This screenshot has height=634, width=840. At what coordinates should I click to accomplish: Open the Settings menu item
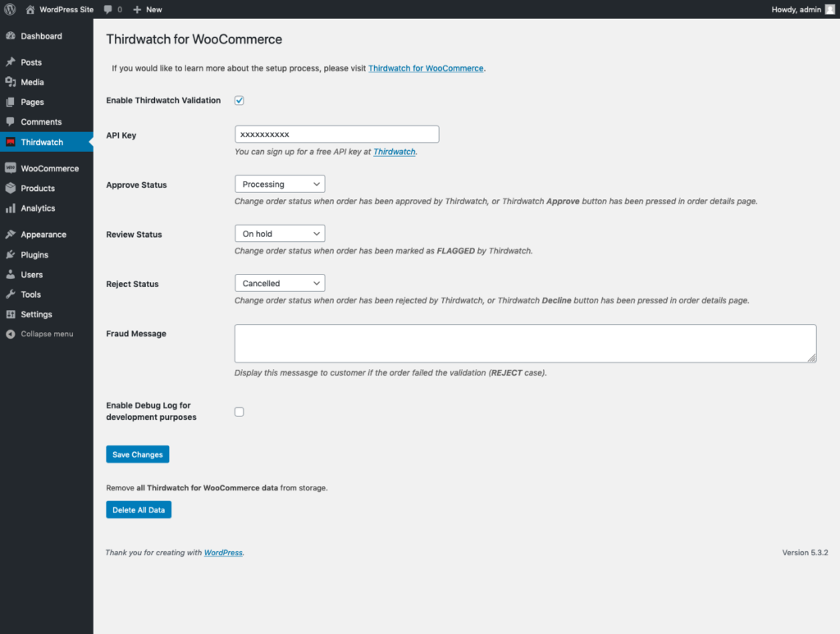coord(36,314)
